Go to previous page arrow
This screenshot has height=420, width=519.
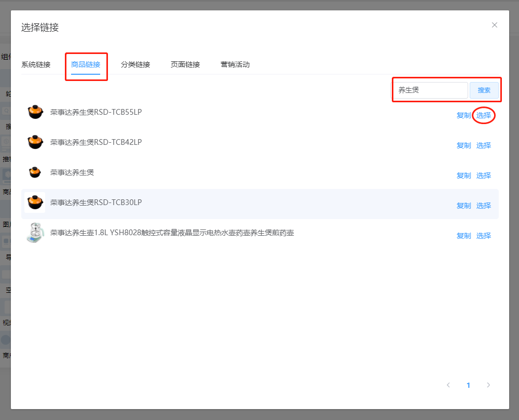[x=448, y=385]
